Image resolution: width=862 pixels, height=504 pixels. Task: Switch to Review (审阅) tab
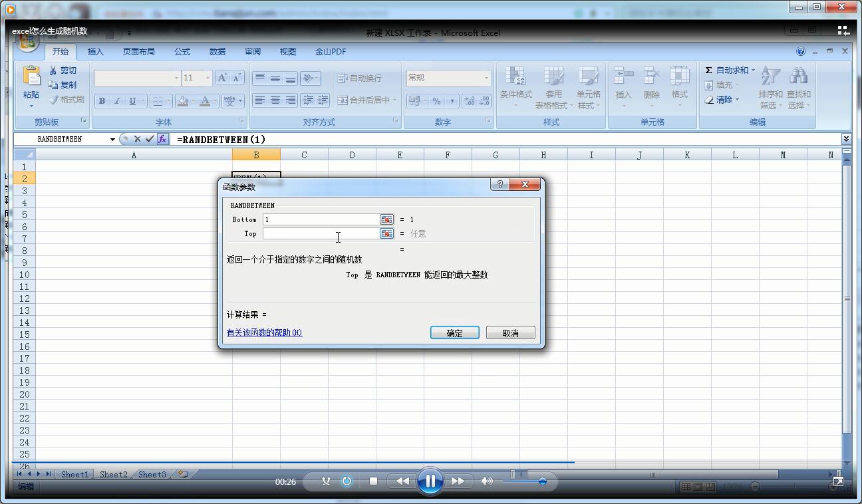253,51
